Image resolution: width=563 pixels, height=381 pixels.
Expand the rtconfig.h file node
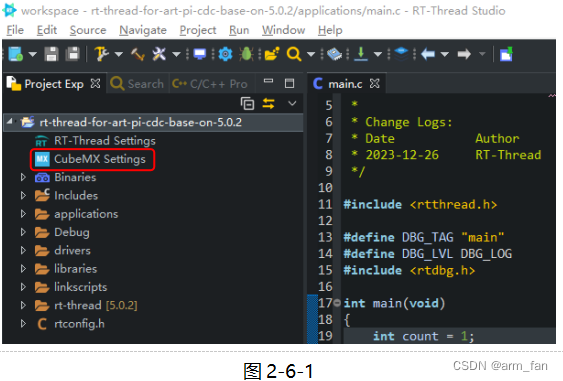point(23,324)
